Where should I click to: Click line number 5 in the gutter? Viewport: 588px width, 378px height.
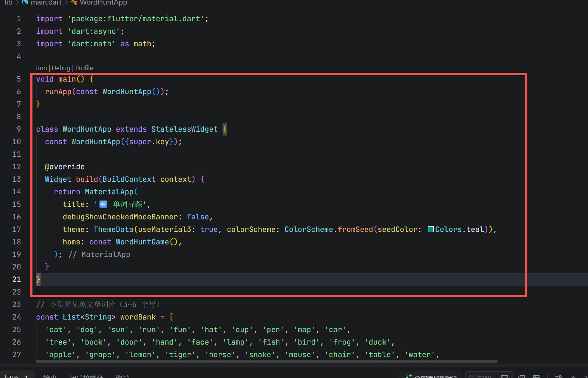(x=19, y=79)
